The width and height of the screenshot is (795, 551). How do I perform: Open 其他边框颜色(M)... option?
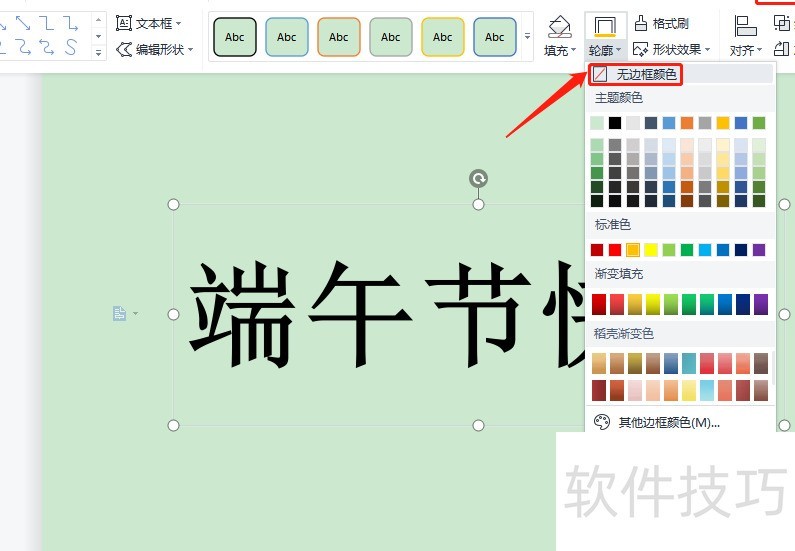coord(669,422)
